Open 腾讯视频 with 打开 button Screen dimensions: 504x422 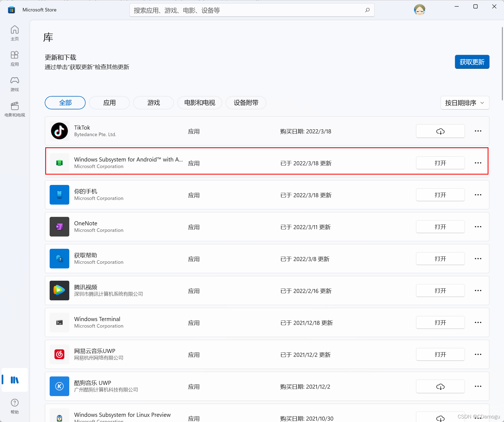click(440, 291)
